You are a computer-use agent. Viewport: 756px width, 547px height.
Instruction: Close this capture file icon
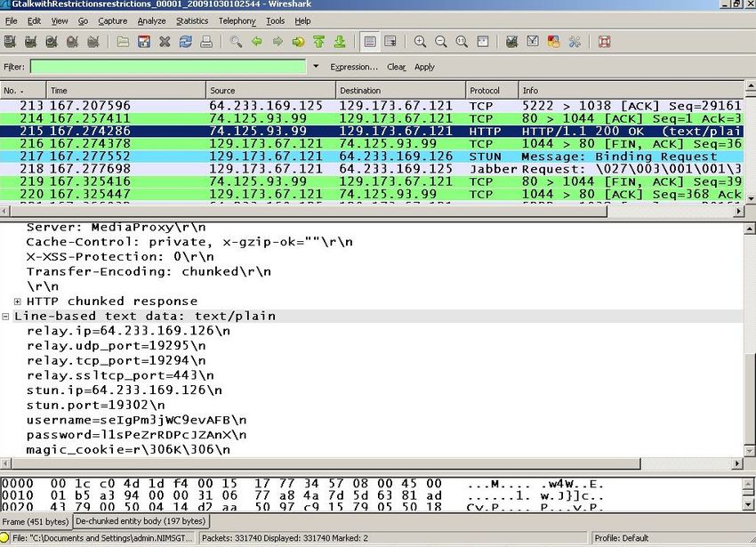pos(165,42)
